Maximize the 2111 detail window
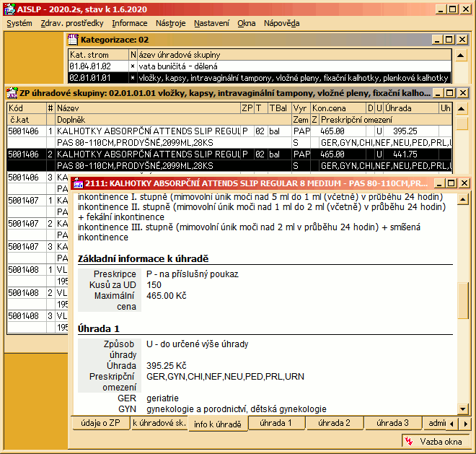 point(451,183)
